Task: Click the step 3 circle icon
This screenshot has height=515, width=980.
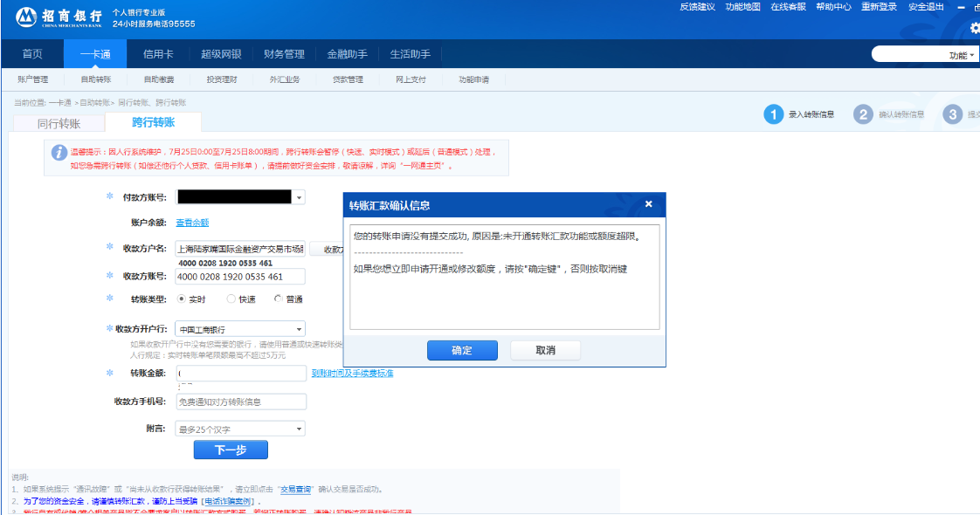Action: point(953,114)
